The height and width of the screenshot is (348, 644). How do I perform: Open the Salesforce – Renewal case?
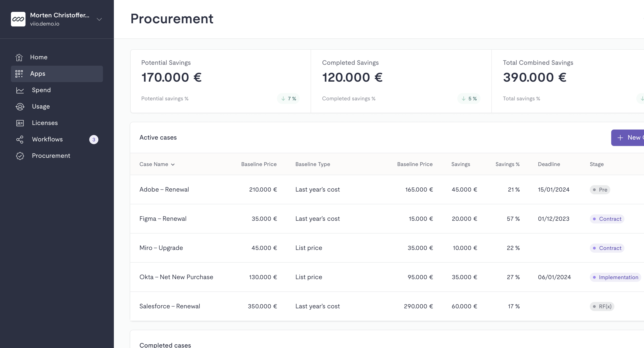(x=169, y=306)
